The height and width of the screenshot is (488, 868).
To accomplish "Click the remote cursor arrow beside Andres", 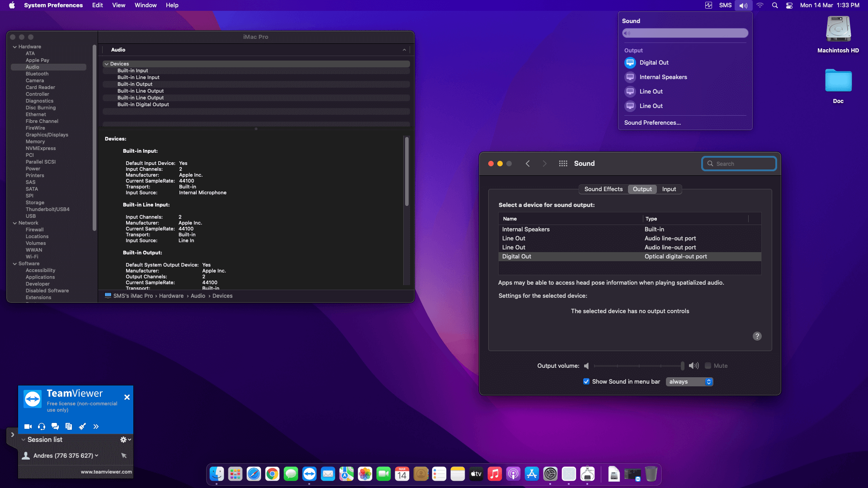I will pyautogui.click(x=124, y=455).
